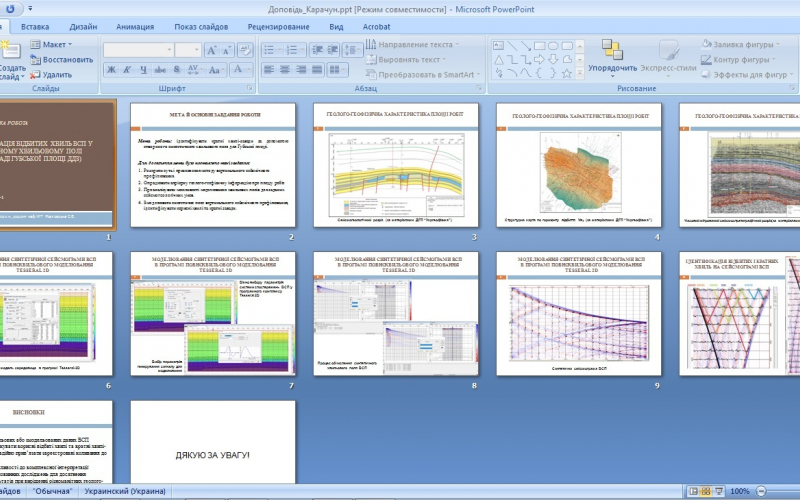Select the left brace shape
Screen dimensions: 800x500
click(x=539, y=73)
